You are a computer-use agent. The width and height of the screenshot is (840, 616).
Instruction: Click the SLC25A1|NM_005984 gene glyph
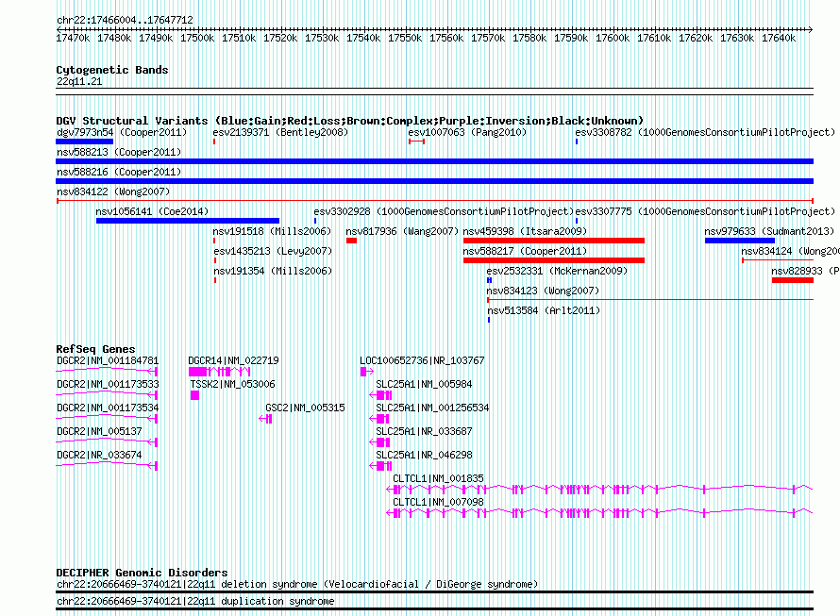(381, 395)
